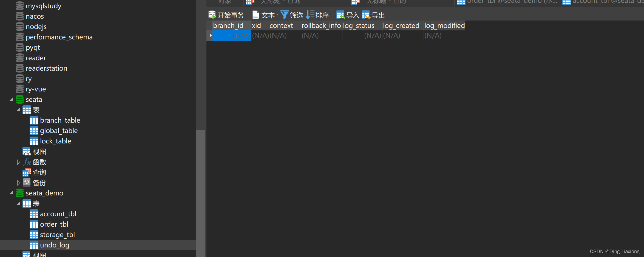Click the (N/A) cell under log_modified
Image resolution: width=644 pixels, height=257 pixels.
(x=444, y=36)
